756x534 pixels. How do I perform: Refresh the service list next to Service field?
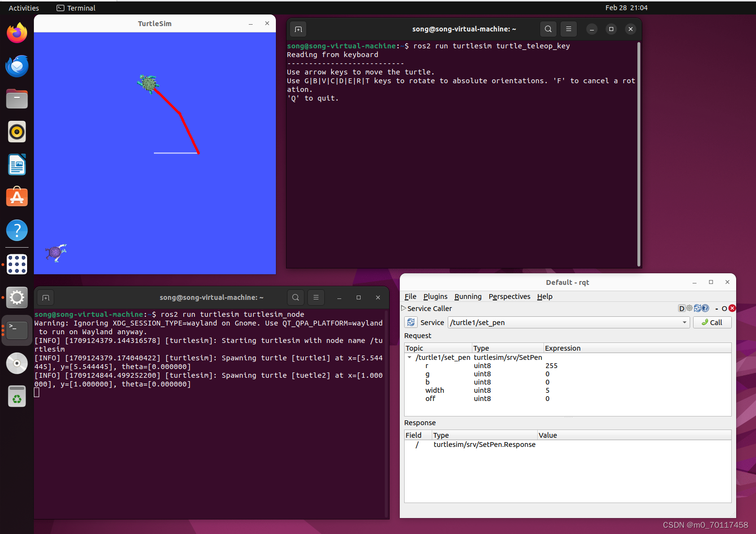click(x=410, y=322)
